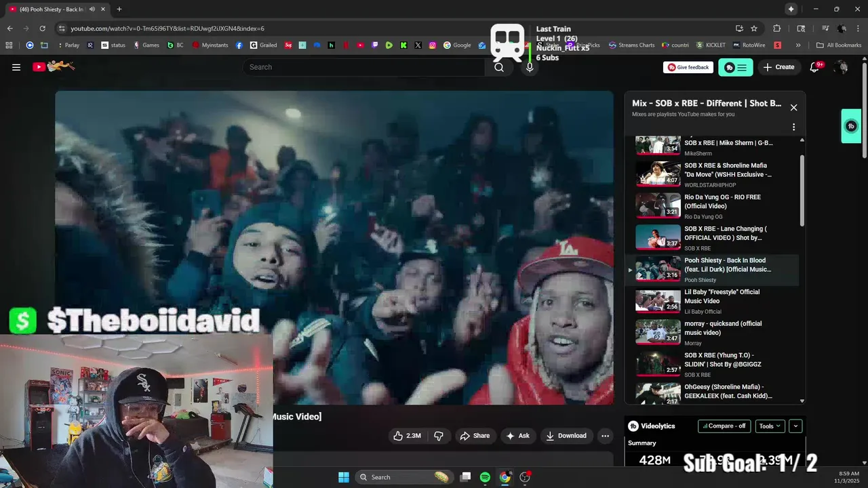Open the All Bookmarks folder
This screenshot has height=488, width=868.
coord(839,45)
